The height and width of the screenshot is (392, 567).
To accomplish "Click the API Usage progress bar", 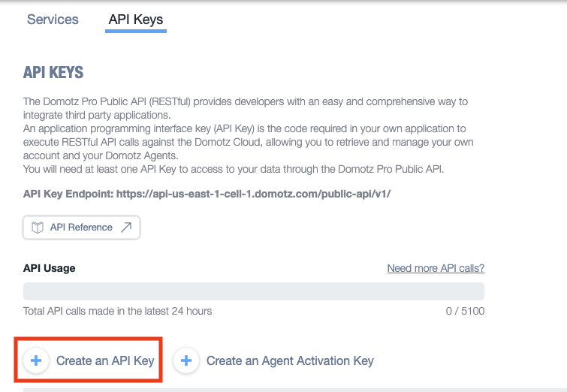I will coord(254,291).
